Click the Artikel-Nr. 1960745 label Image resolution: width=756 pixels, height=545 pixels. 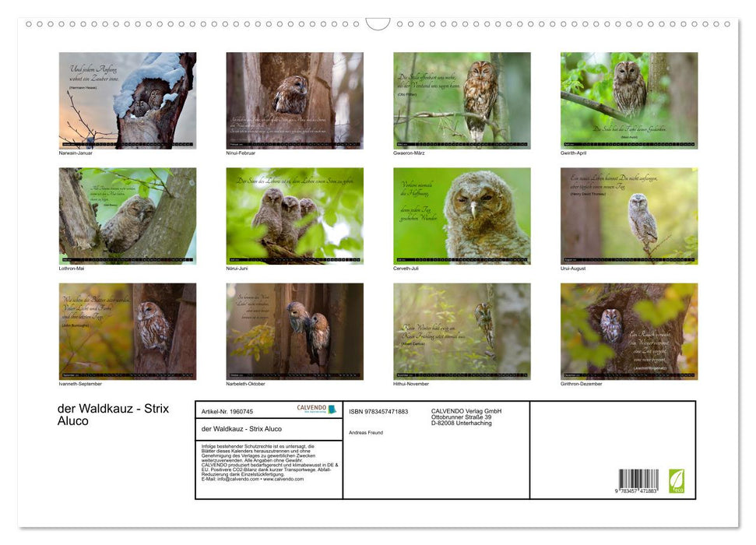point(227,411)
